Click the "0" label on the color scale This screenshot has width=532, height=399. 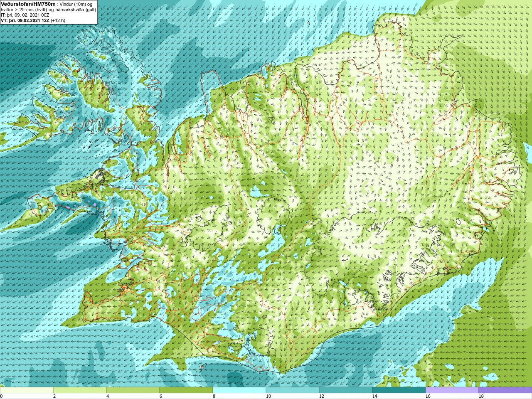point(1,396)
